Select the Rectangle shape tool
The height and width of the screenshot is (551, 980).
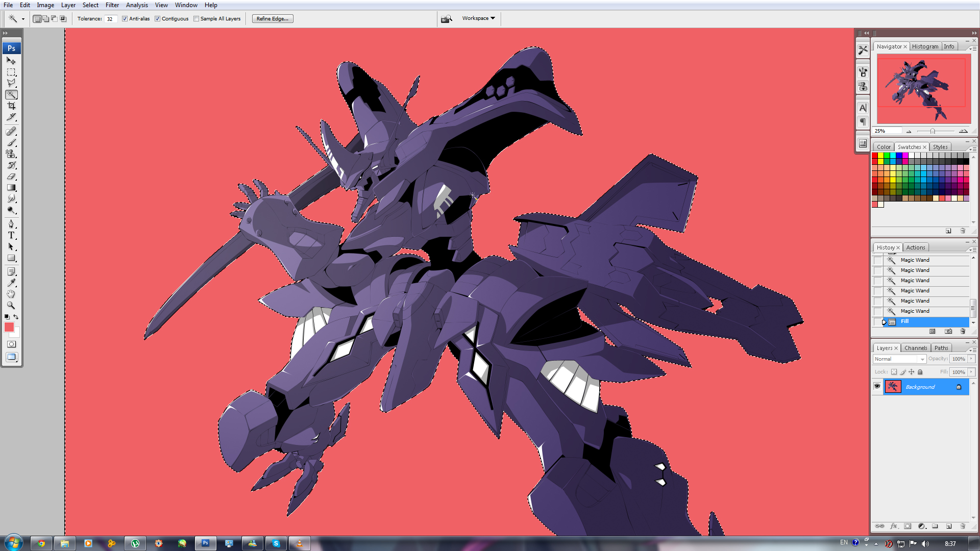pyautogui.click(x=11, y=258)
